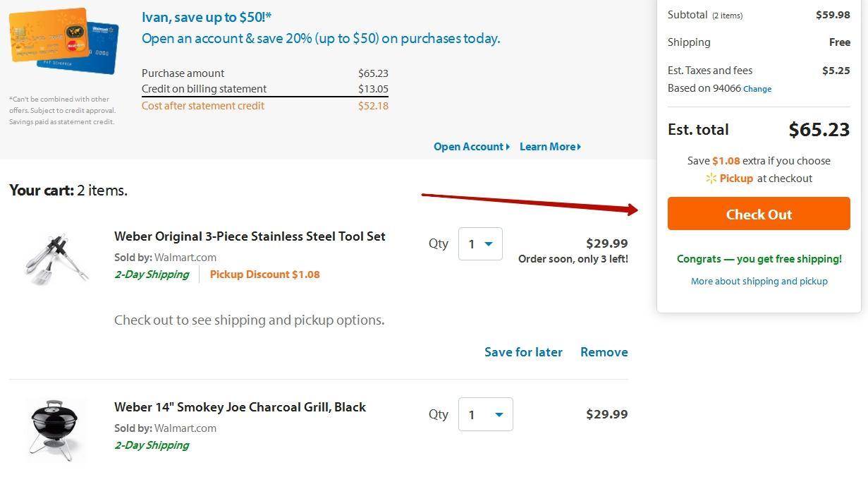
Task: Click the Pickup spark icon
Action: (711, 179)
